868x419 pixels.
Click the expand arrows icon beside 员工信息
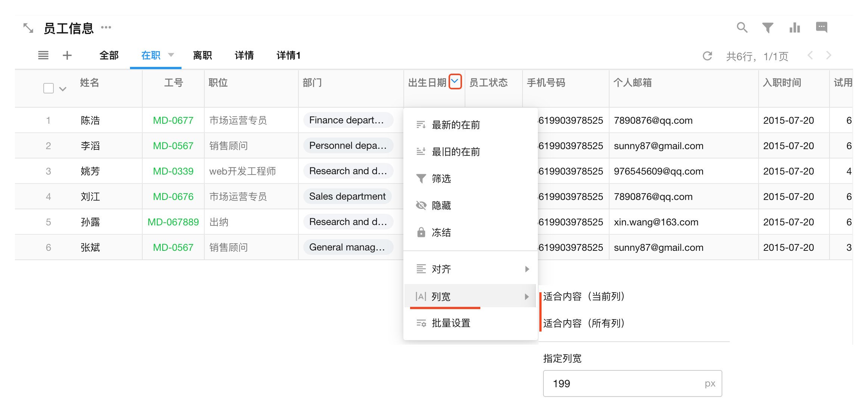click(x=28, y=28)
